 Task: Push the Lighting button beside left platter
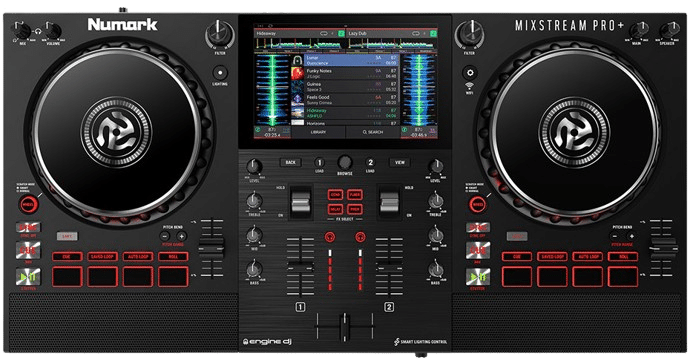[220, 72]
